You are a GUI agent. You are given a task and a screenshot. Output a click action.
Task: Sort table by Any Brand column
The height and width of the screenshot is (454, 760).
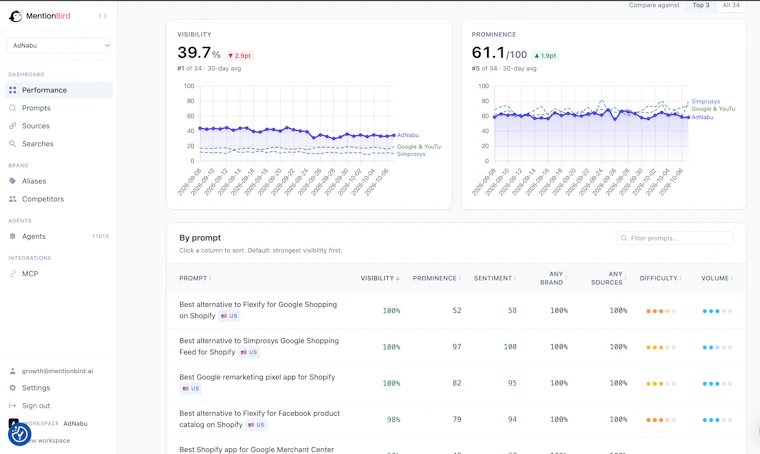pos(554,278)
